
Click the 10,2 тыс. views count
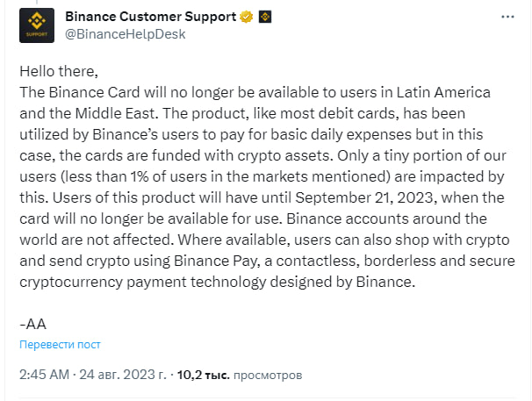click(x=204, y=375)
